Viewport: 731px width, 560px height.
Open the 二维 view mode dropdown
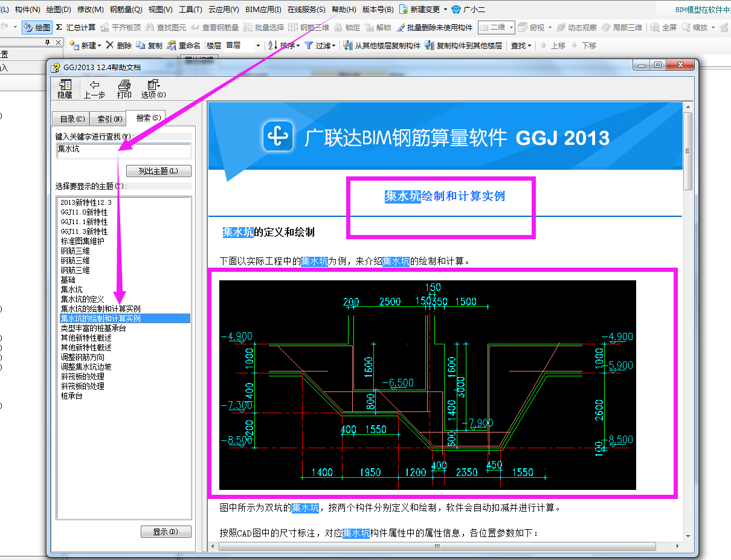coord(497,28)
